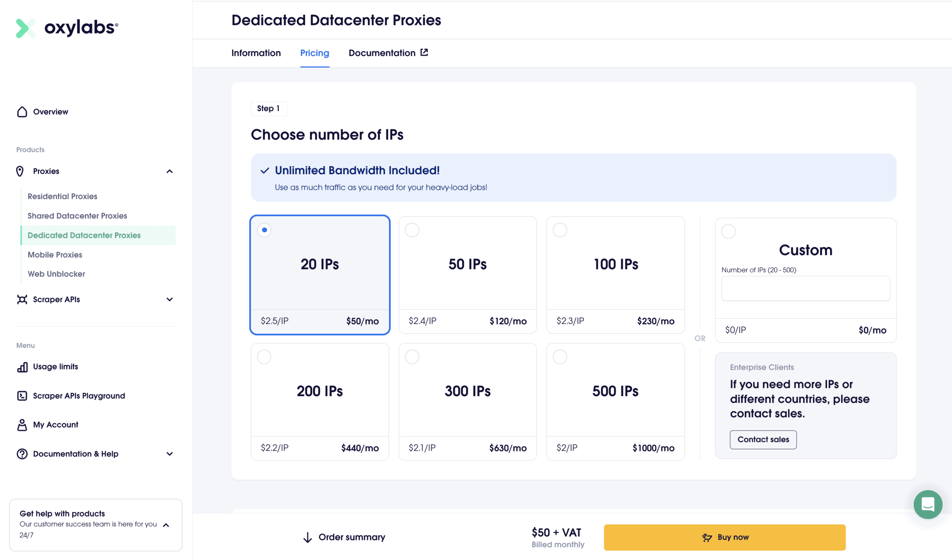
Task: Click the external link icon beside Documentation
Action: pyautogui.click(x=424, y=52)
